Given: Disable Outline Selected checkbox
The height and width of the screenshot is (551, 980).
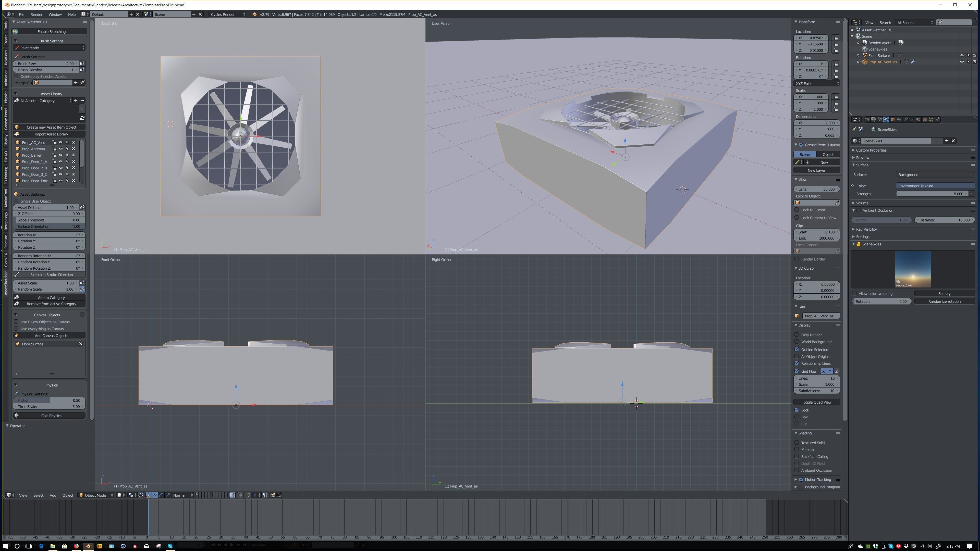Looking at the screenshot, I should point(797,349).
